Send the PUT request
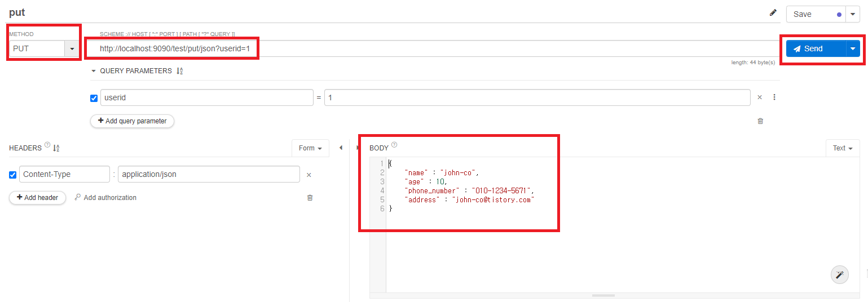868x302 pixels. (816, 48)
